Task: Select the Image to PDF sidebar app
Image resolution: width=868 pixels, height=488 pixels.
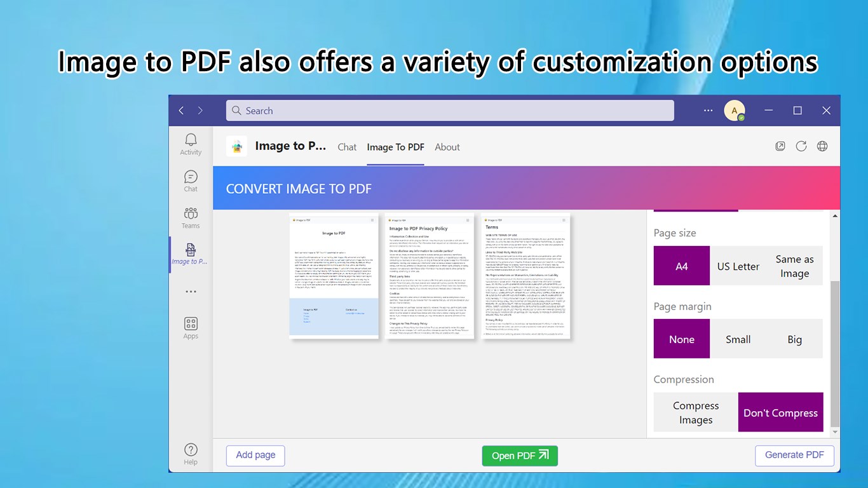Action: [190, 254]
